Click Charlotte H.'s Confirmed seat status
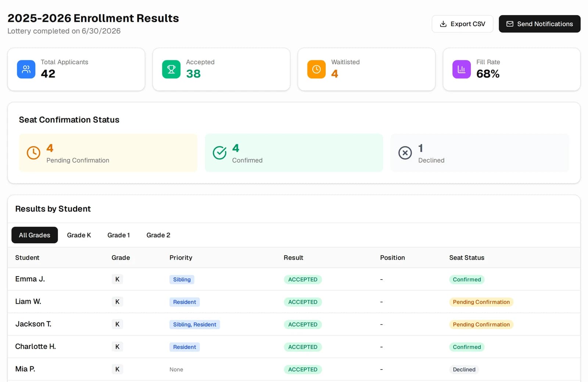Viewport: 588px width, 382px height. [467, 347]
